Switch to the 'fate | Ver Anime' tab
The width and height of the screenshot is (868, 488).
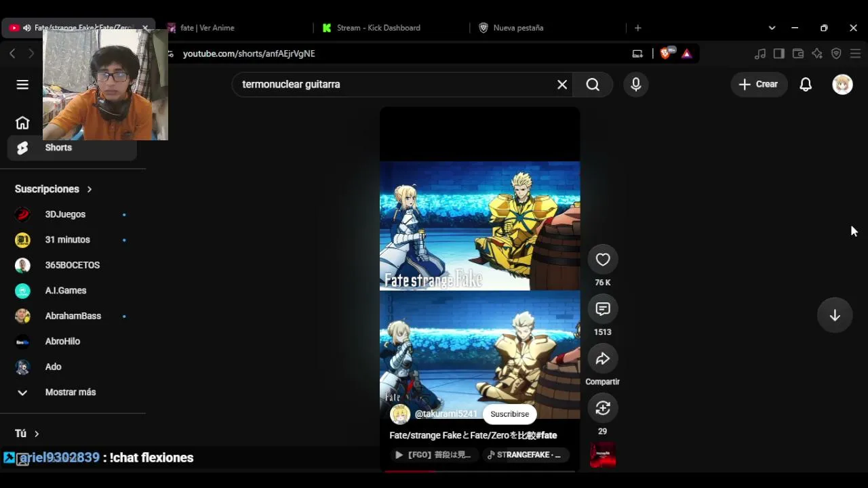pyautogui.click(x=235, y=28)
